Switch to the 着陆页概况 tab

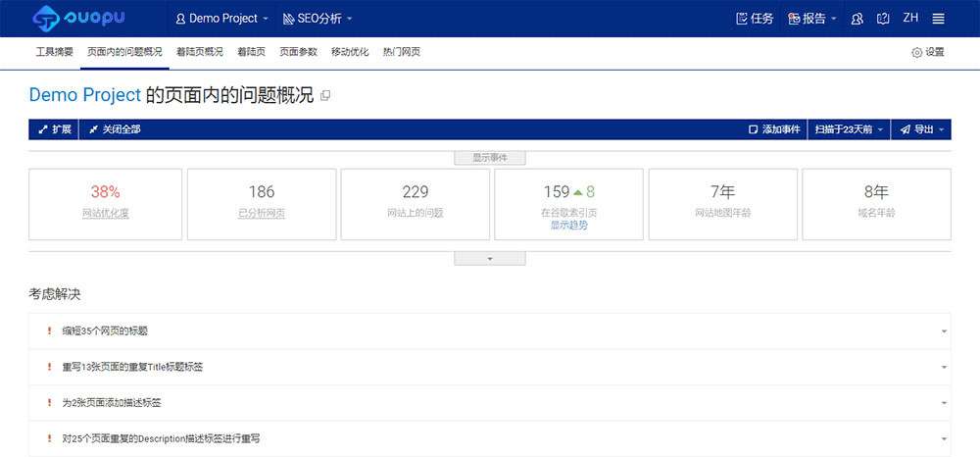[199, 53]
